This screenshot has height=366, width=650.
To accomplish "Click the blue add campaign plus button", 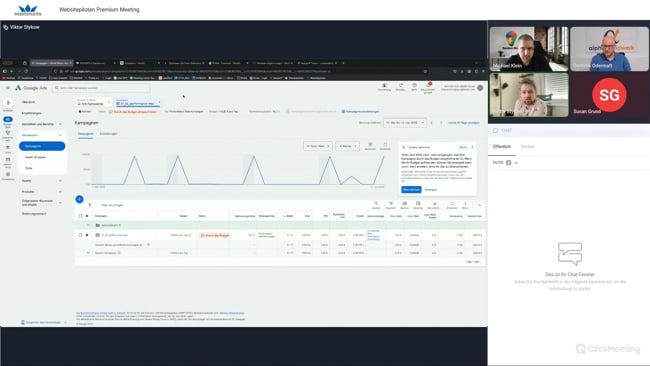I will pos(80,199).
